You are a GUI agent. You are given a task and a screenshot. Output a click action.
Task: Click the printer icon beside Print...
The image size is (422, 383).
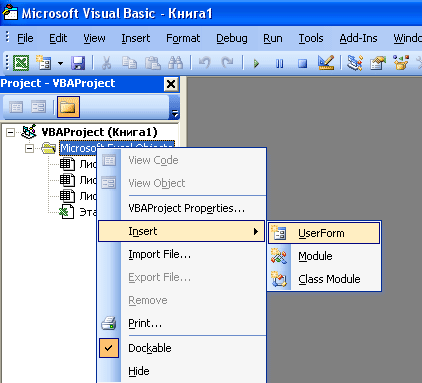pos(109,323)
